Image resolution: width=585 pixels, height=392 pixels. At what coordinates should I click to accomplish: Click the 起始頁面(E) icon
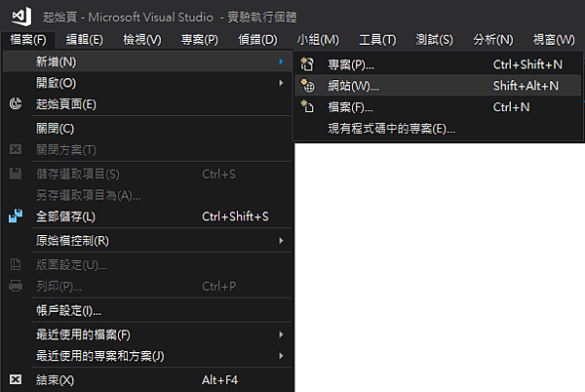point(16,103)
